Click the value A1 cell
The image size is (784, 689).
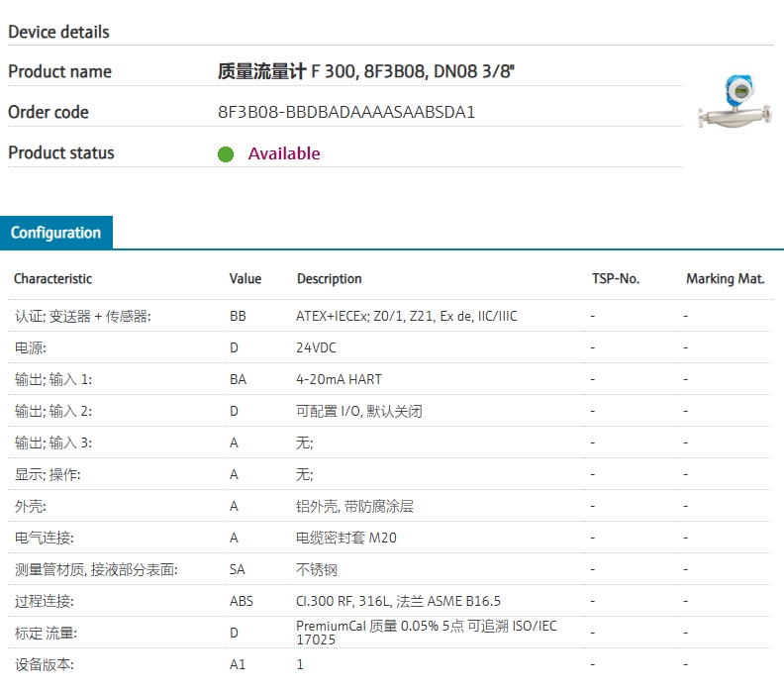pyautogui.click(x=237, y=664)
